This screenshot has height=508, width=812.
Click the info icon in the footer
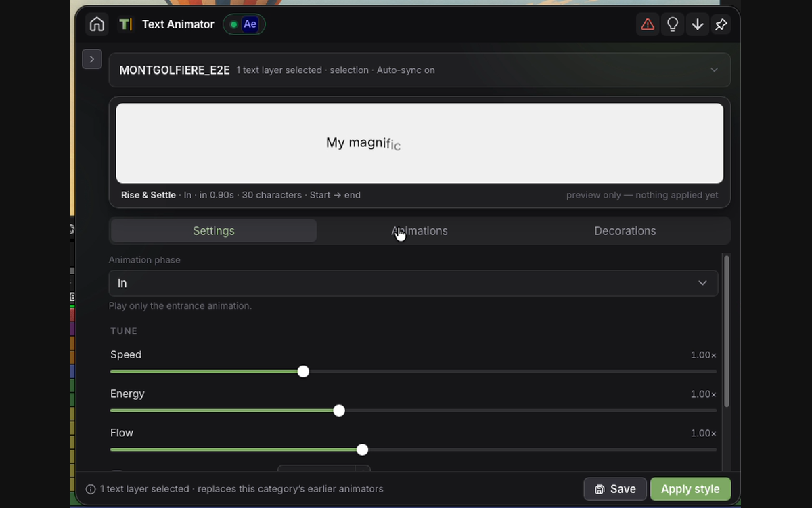click(91, 489)
